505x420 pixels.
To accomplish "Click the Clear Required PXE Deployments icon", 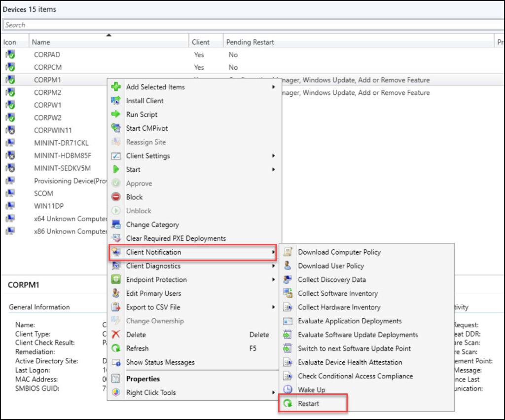I will pos(116,238).
